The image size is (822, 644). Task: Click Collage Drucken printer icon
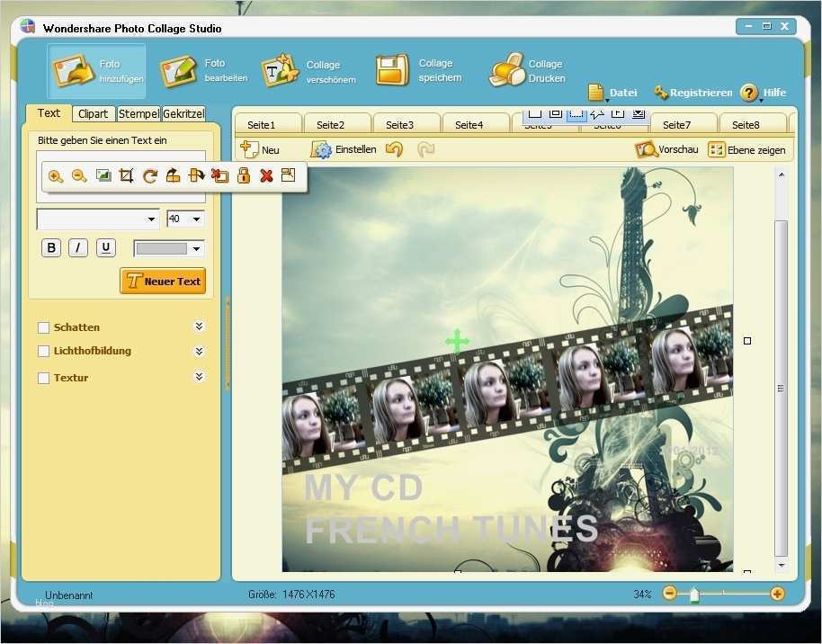(507, 70)
